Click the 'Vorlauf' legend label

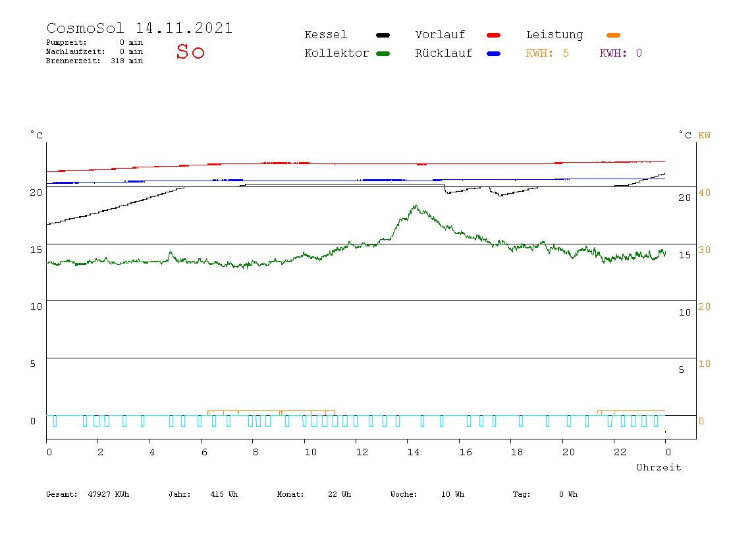tap(440, 35)
